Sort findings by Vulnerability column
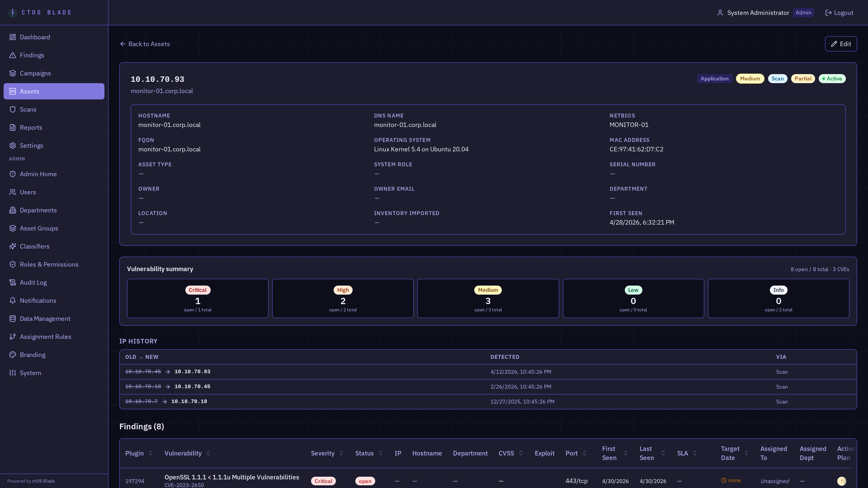This screenshot has width=868, height=488. point(208,453)
